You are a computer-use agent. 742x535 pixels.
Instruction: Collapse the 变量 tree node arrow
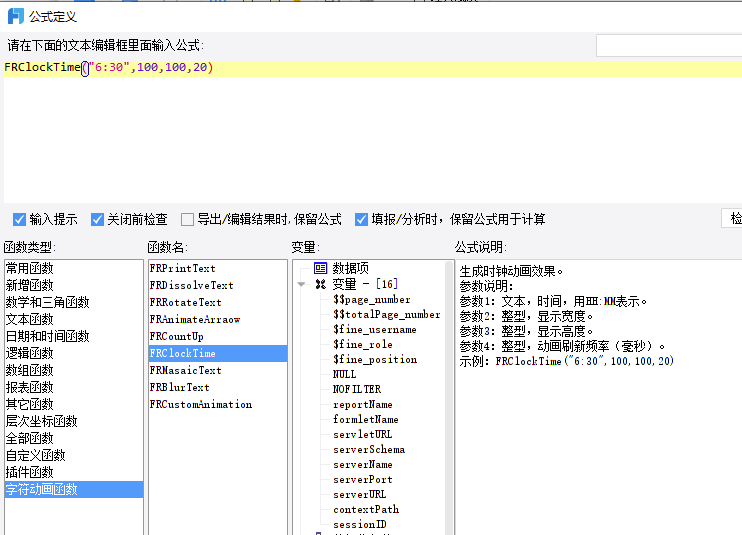301,284
